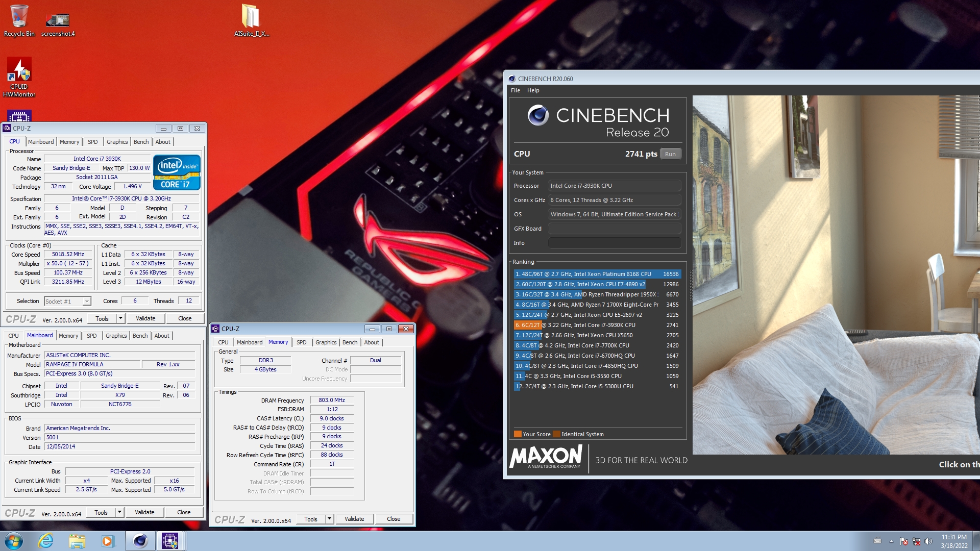The width and height of the screenshot is (980, 551).
Task: Click the Identical System legend swatch
Action: [x=556, y=434]
